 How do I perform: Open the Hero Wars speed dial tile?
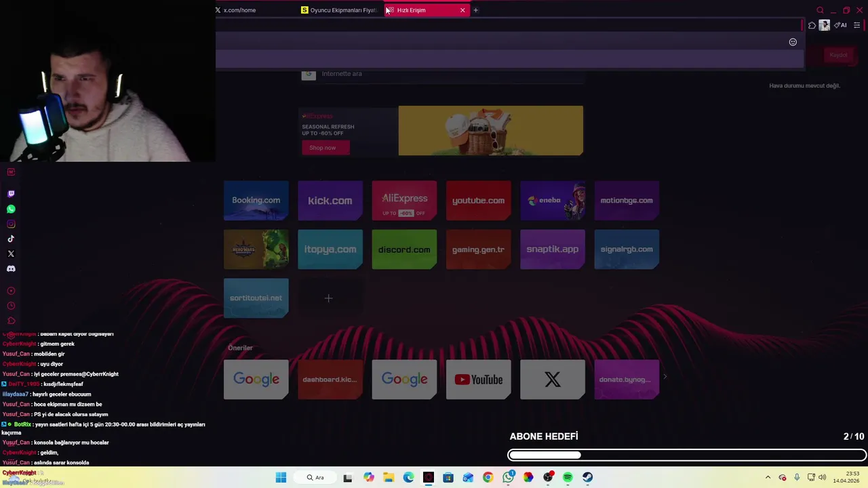256,249
